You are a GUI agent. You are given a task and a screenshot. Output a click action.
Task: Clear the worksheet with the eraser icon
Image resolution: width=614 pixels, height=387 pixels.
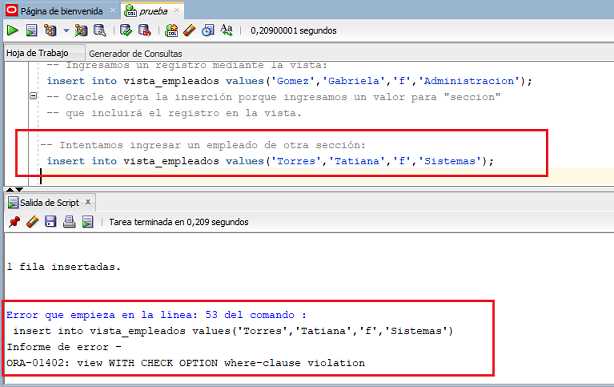[x=190, y=30]
